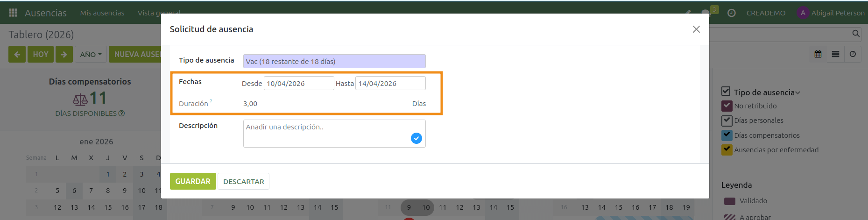Open Mis ausencias menu
Screen dimensions: 868x220
click(x=102, y=13)
